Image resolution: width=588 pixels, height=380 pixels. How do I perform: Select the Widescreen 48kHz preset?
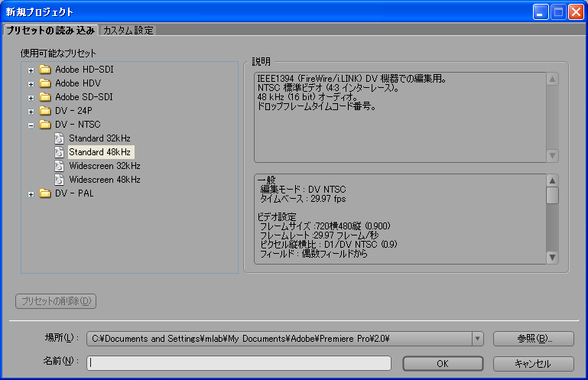click(105, 180)
